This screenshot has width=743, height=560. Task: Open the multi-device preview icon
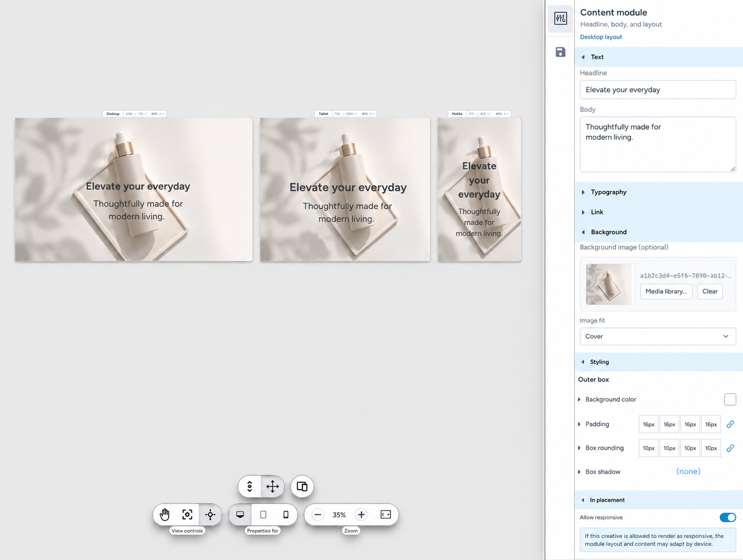tap(302, 486)
